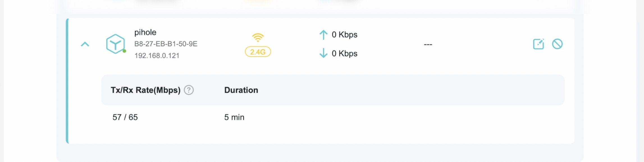
Task: Block the pihole device
Action: [557, 44]
